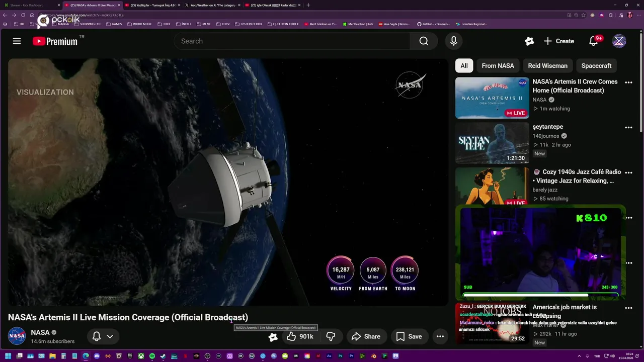Viewport: 644px width, 362px height.
Task: Dislike the video with thumbs down
Action: 331,336
